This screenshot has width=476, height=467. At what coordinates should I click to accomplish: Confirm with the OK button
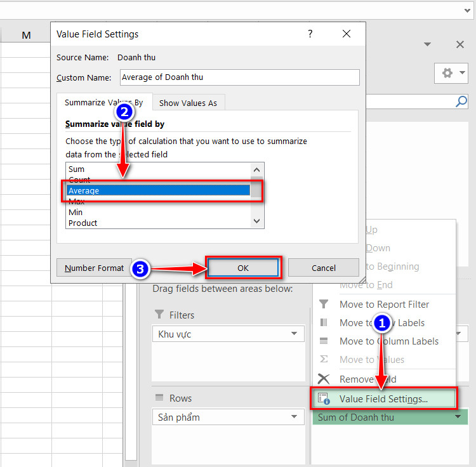tap(243, 268)
